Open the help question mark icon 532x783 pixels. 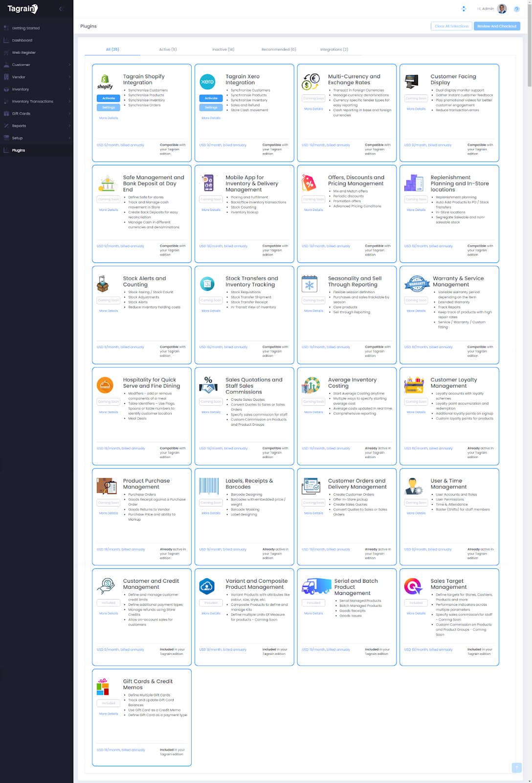pyautogui.click(x=516, y=9)
